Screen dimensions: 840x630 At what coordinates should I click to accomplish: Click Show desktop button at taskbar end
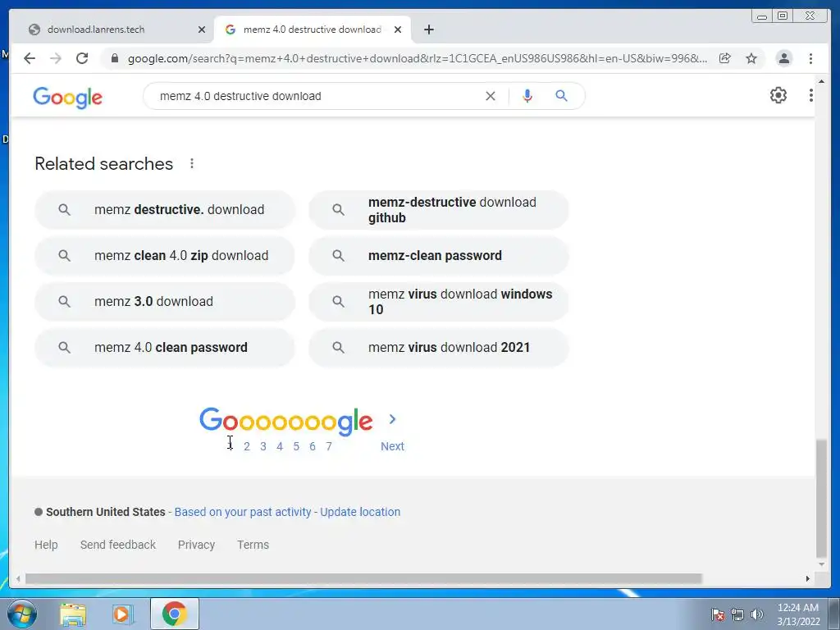click(x=834, y=614)
